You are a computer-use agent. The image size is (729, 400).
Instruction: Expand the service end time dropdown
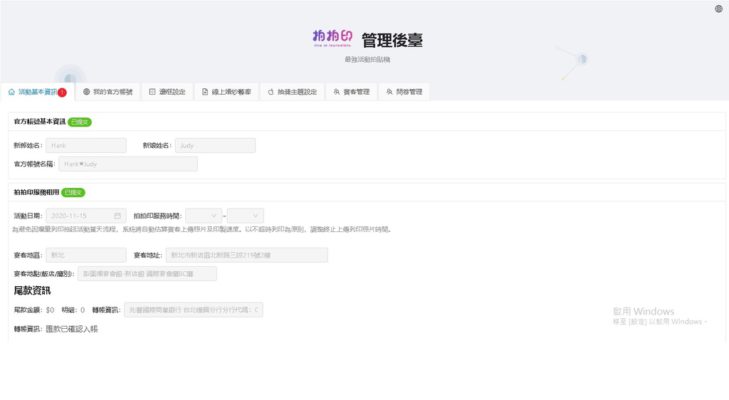pyautogui.click(x=245, y=215)
